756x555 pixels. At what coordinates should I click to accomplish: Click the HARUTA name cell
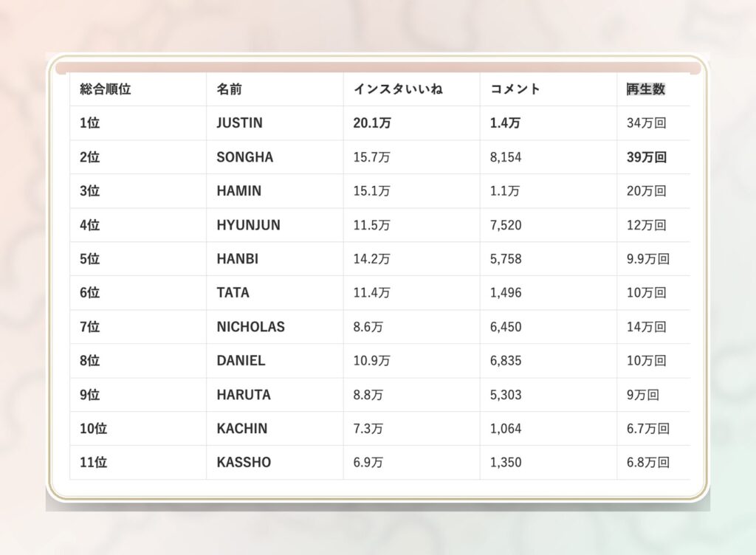click(244, 395)
